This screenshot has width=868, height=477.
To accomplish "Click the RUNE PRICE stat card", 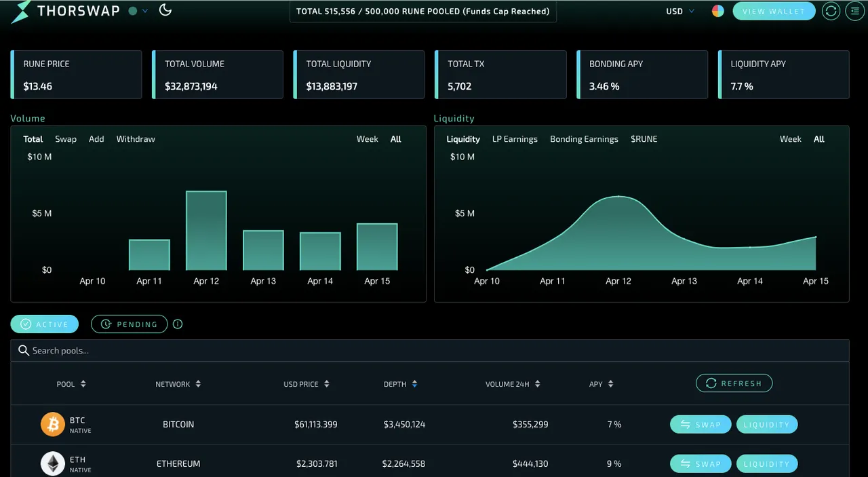I will click(76, 75).
